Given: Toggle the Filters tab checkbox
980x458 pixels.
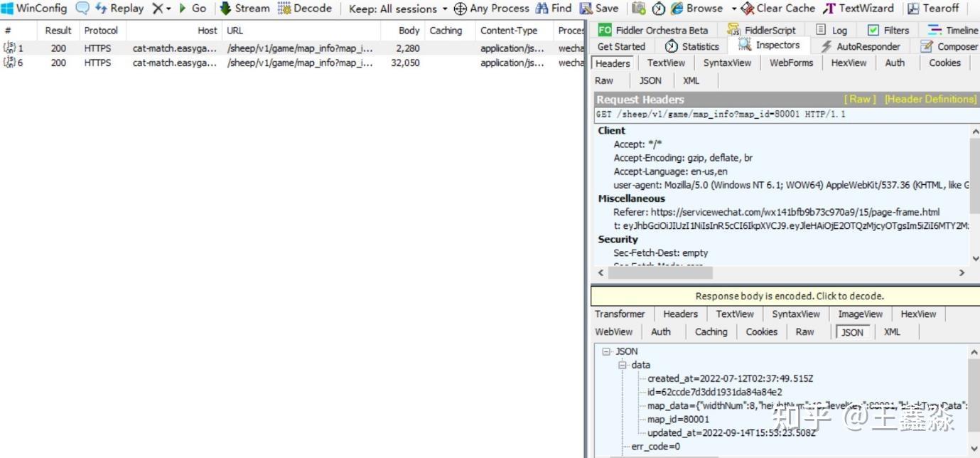Looking at the screenshot, I should click(x=873, y=30).
